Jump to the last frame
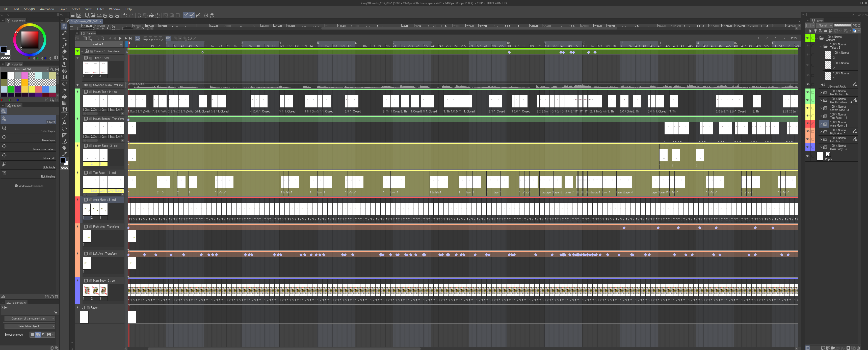The width and height of the screenshot is (868, 350). [130, 38]
